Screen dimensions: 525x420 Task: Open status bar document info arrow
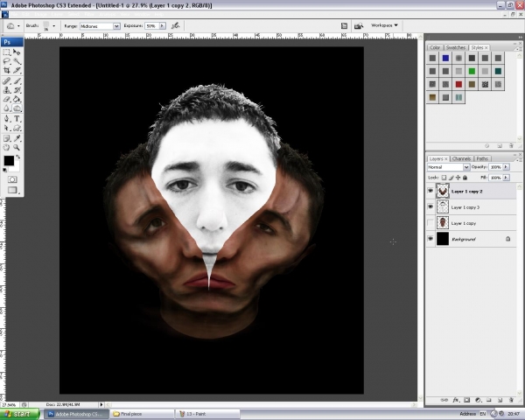(x=101, y=404)
